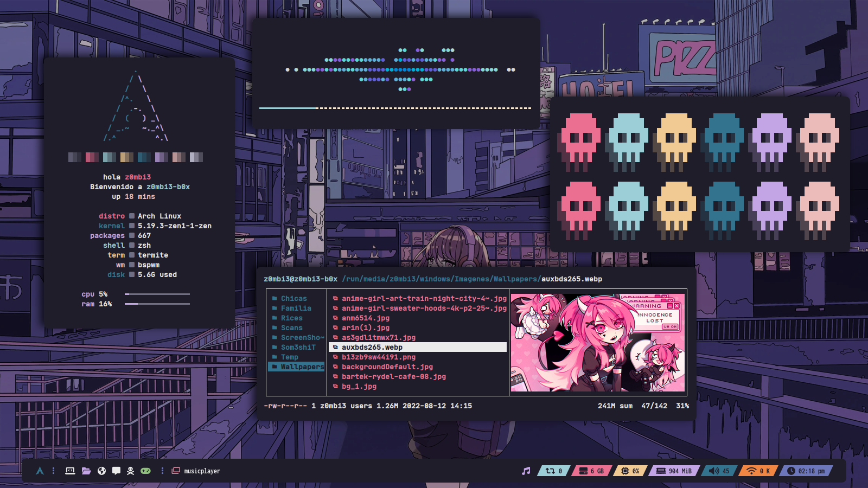Image resolution: width=868 pixels, height=488 pixels.
Task: Open the updates module showing 0
Action: (553, 471)
